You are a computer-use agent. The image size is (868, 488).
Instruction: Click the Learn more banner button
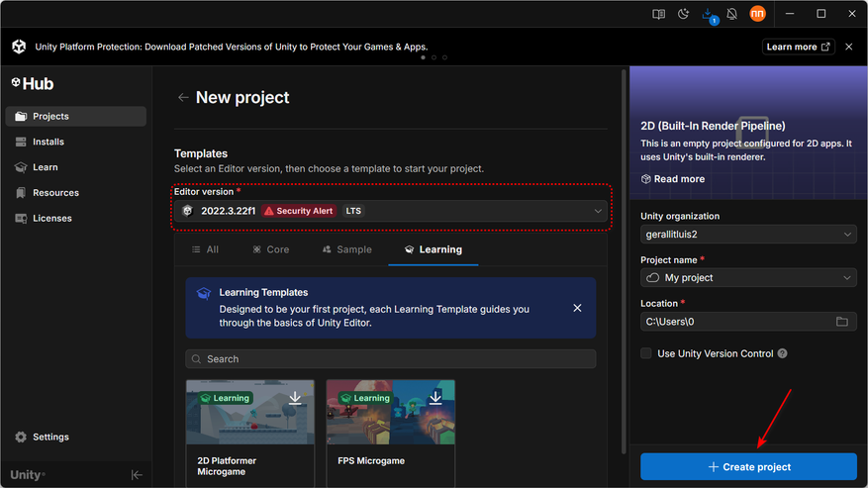798,47
